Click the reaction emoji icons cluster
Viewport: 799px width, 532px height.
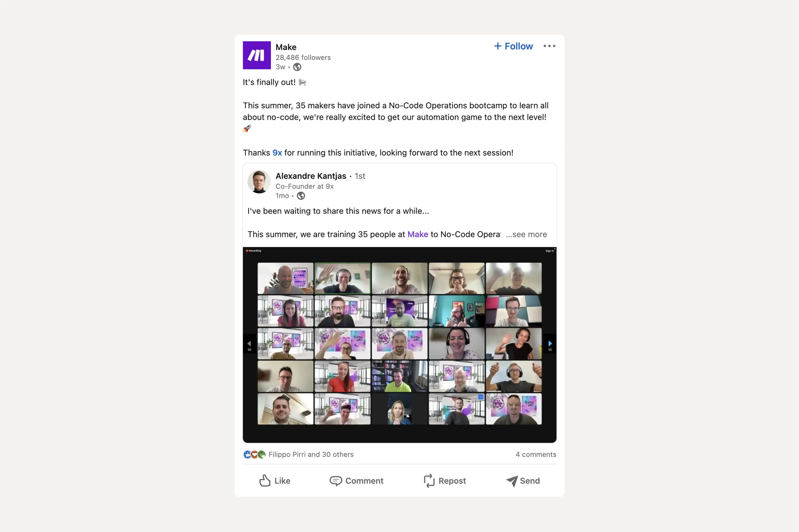254,454
